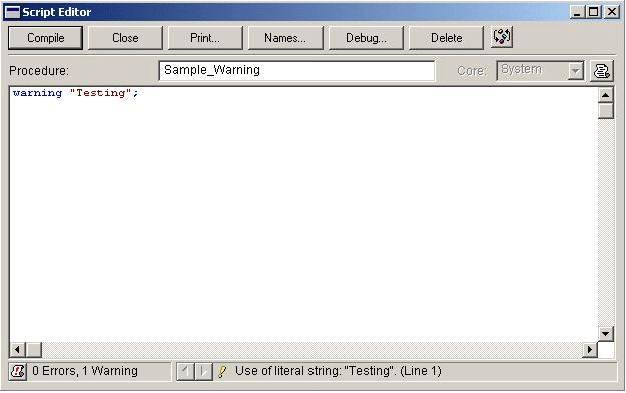The height and width of the screenshot is (393, 626).
Task: Click the Compile button
Action: (x=46, y=38)
